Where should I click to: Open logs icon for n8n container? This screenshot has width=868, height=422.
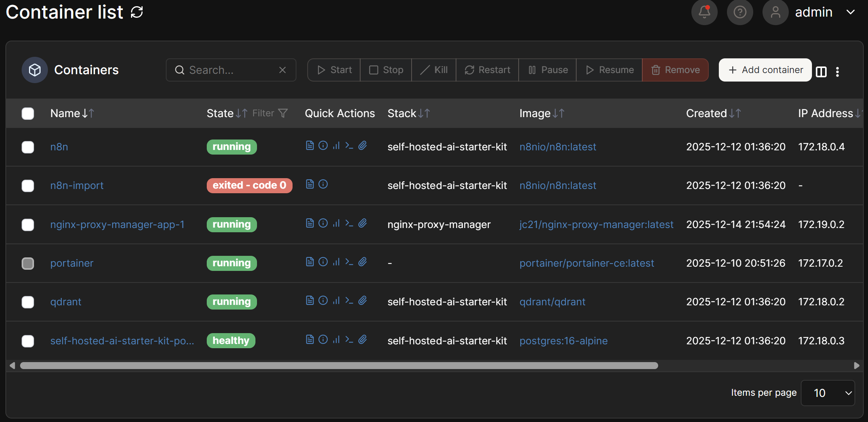[x=310, y=145]
